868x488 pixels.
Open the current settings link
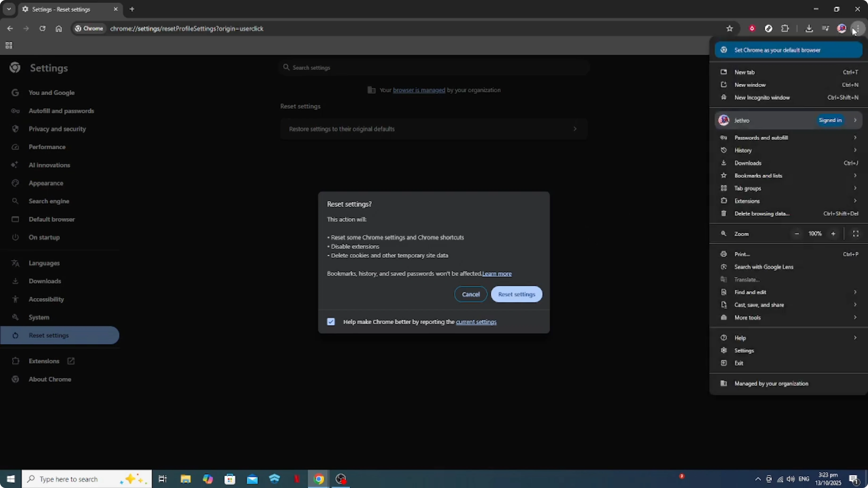pyautogui.click(x=476, y=322)
